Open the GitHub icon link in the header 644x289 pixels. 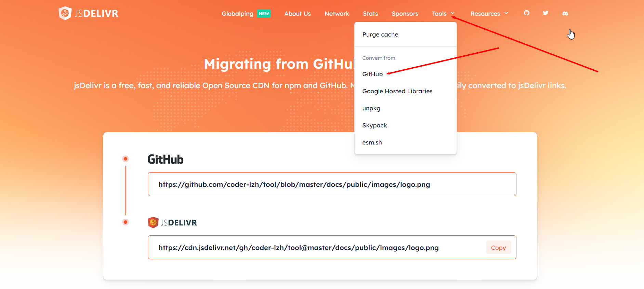[527, 13]
